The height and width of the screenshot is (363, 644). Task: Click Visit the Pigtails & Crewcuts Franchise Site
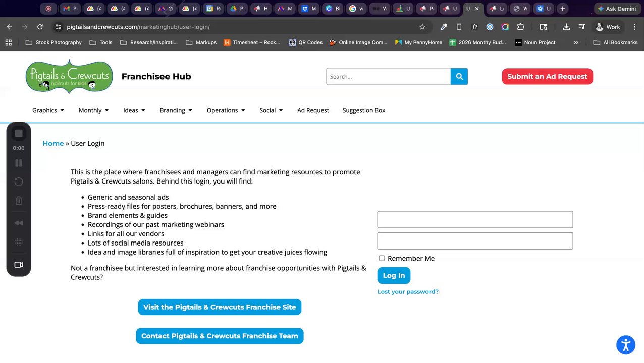click(x=220, y=307)
